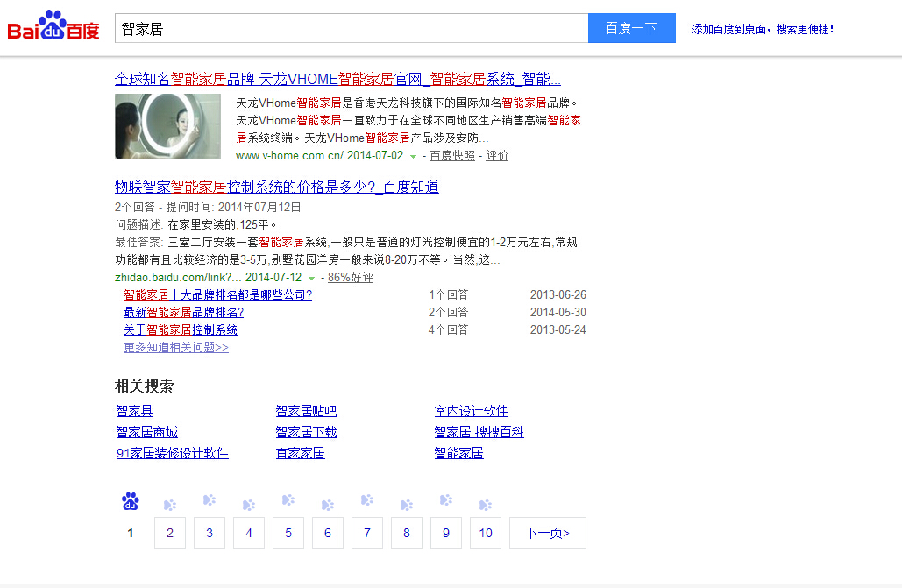Select related search 智家居贴吧

pos(306,411)
